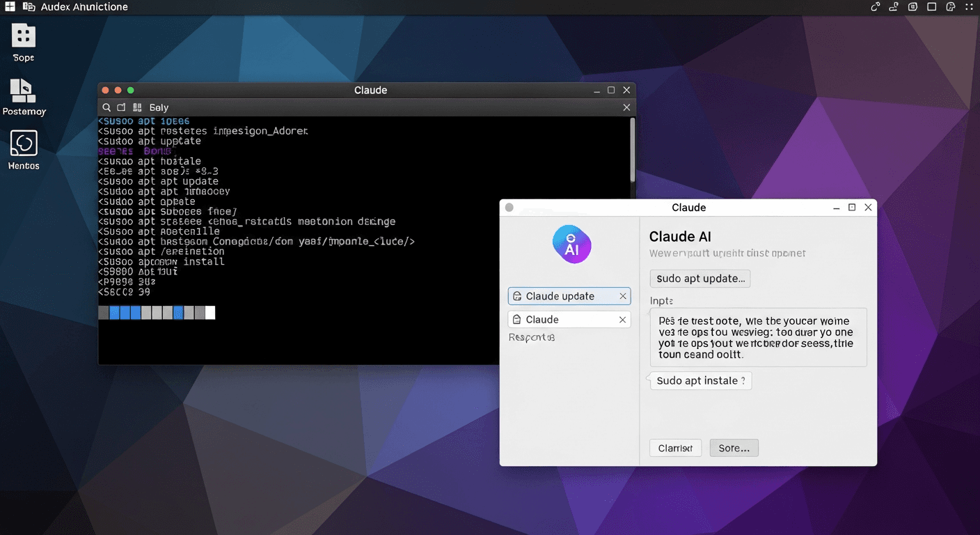
Task: Click the Clarrixt button
Action: [x=675, y=448]
